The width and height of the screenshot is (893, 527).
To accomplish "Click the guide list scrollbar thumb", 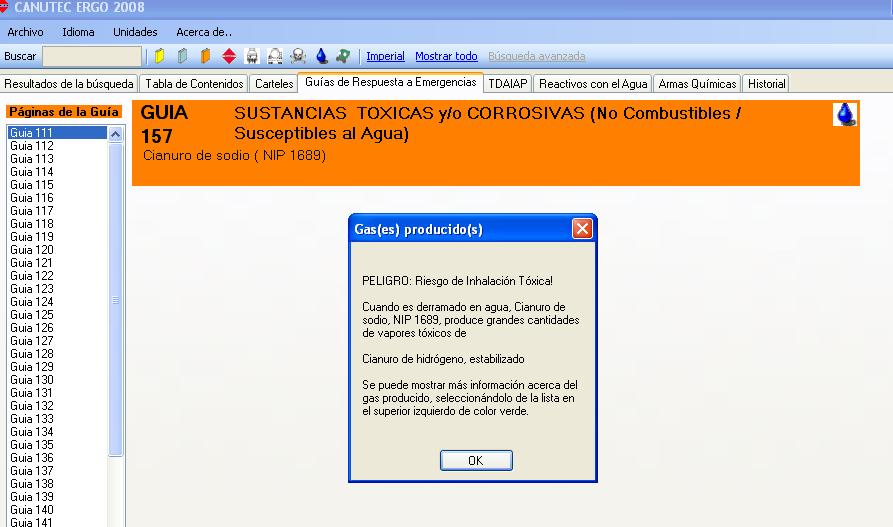I will click(116, 300).
